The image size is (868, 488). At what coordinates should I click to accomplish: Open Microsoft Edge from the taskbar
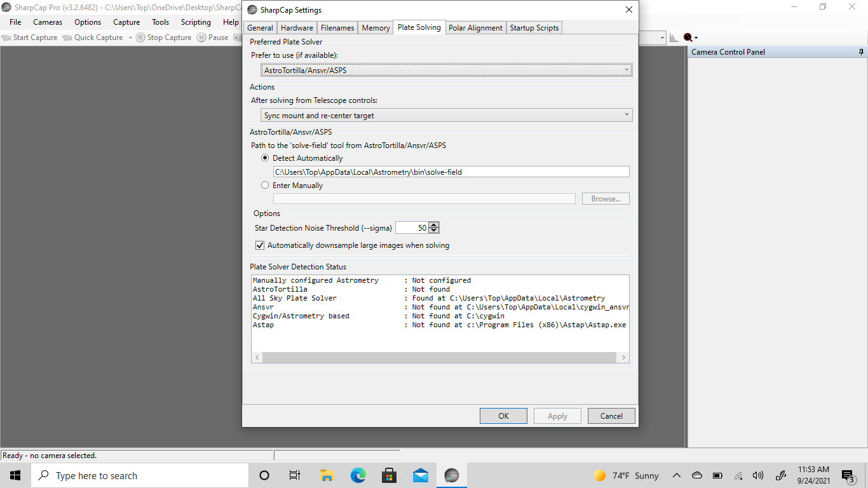click(x=358, y=475)
